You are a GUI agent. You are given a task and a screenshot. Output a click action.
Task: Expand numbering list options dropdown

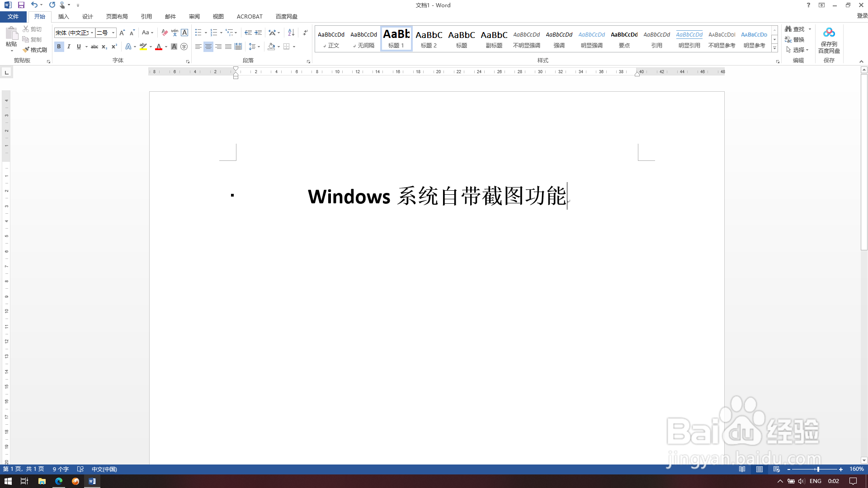[x=221, y=33]
